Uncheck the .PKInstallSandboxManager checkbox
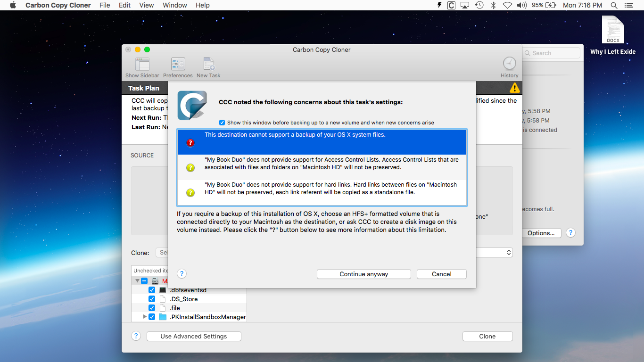The width and height of the screenshot is (644, 362). click(x=152, y=317)
